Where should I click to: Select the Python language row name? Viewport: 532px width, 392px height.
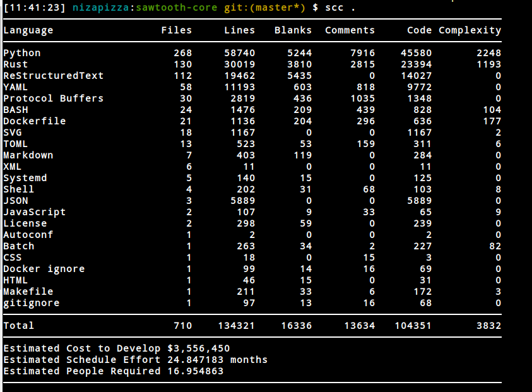22,53
